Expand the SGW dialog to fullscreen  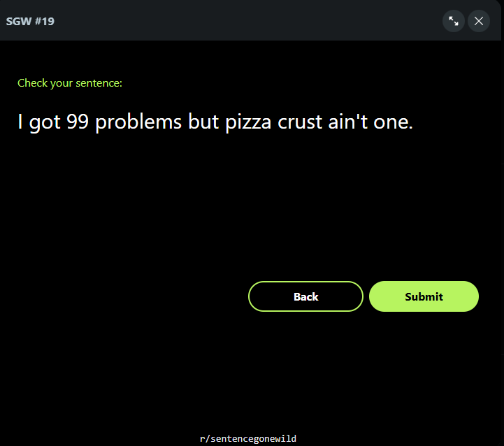point(453,21)
